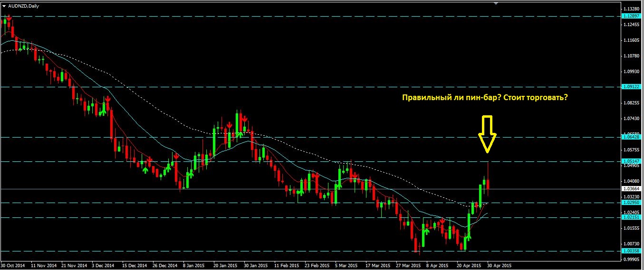Select the yellow text 'Правильный ли пин-бар? Стоит торговать?'
The width and height of the screenshot is (644, 270).
click(x=484, y=97)
